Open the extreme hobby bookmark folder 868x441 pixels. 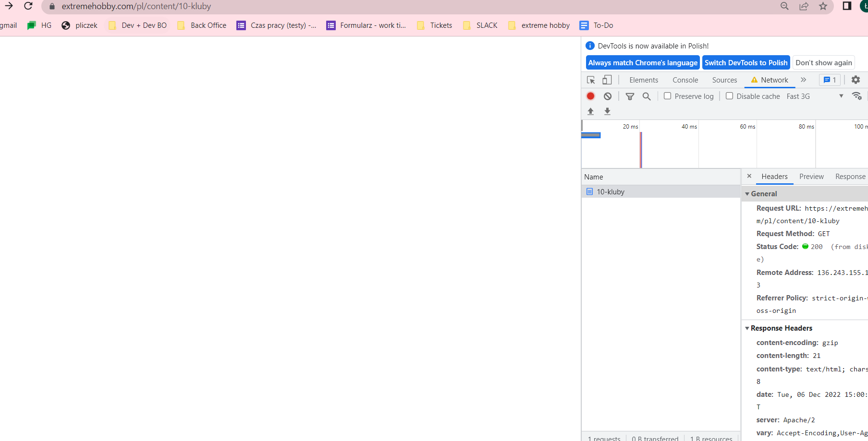point(539,25)
